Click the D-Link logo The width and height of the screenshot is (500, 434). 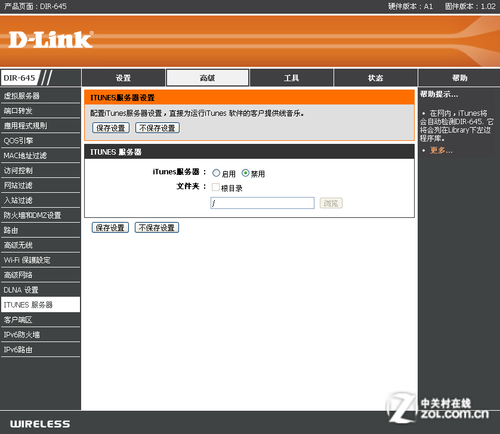51,40
